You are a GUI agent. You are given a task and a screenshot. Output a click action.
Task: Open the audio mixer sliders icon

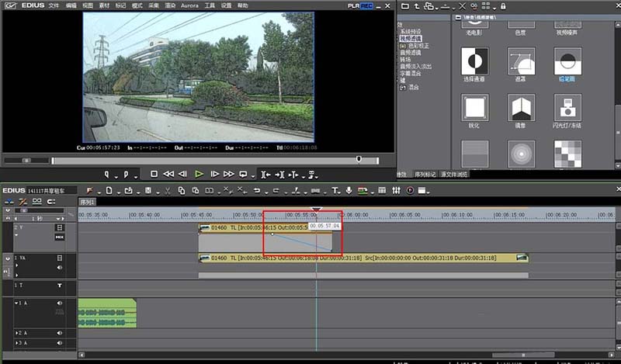click(396, 191)
